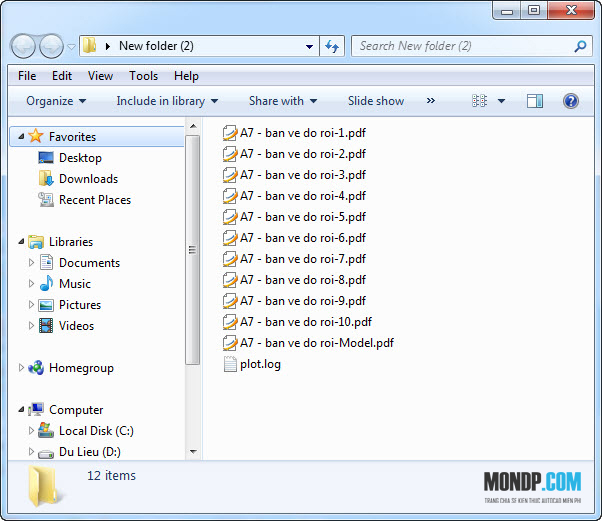Click the folder icon in address bar

[89, 46]
